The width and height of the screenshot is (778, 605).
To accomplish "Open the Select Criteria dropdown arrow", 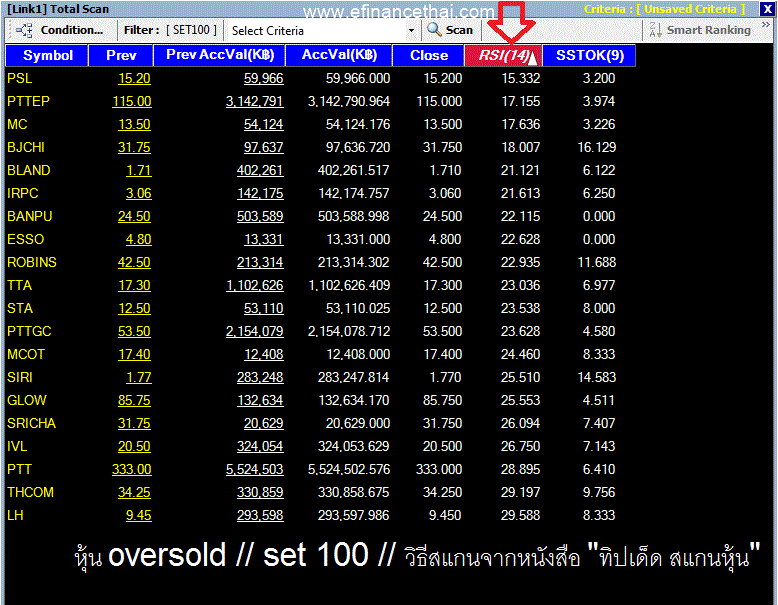I will (x=411, y=31).
